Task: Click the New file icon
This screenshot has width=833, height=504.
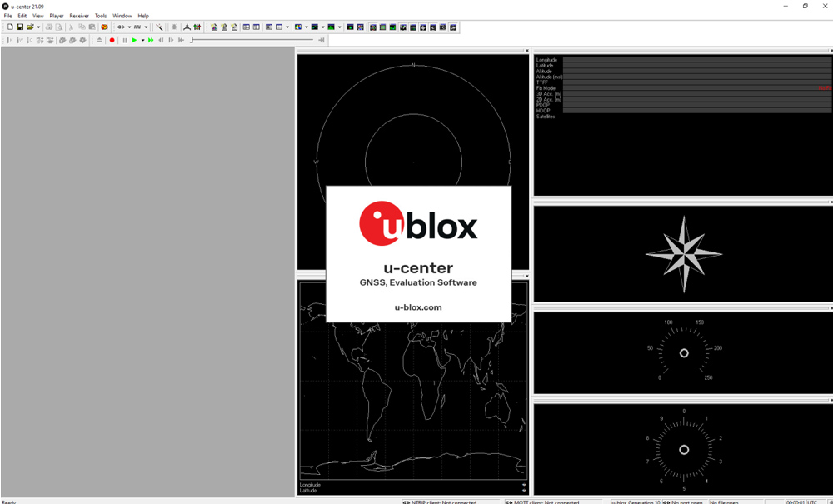Action: (10, 27)
